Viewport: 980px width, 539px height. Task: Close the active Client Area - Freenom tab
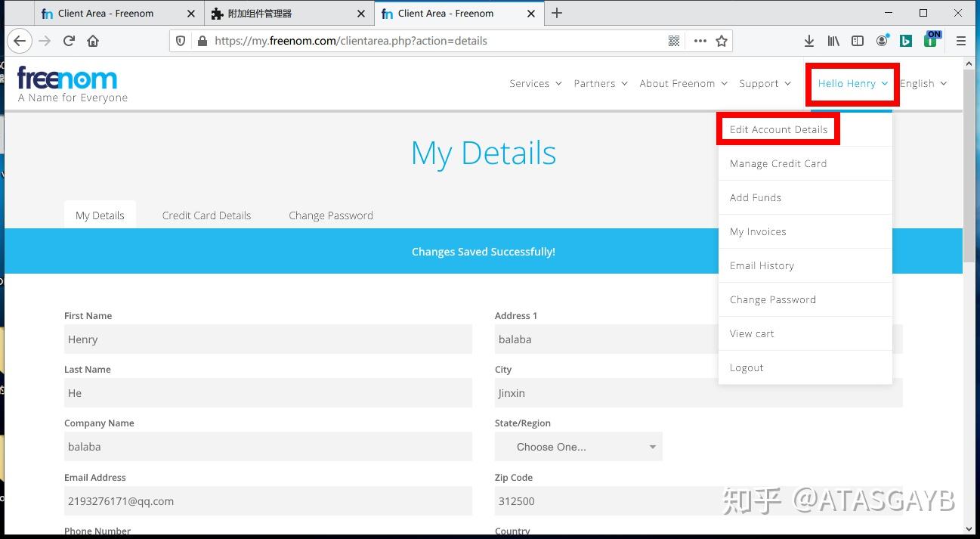pyautogui.click(x=531, y=14)
